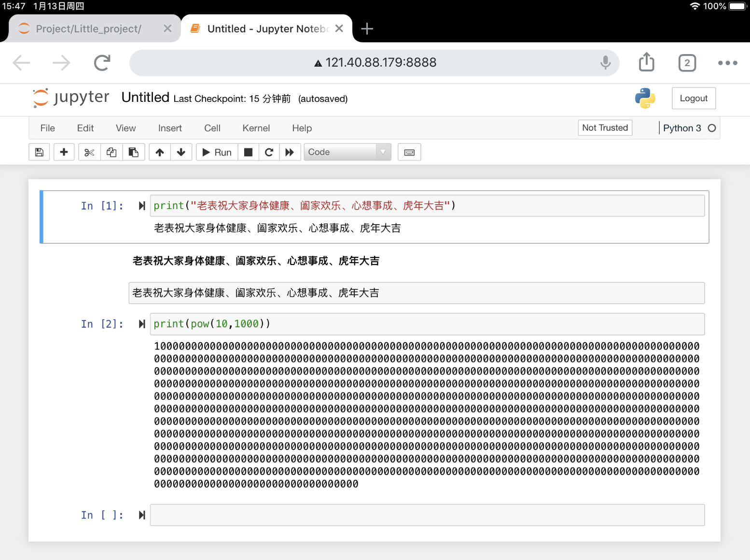
Task: Open the Cell menu
Action: [x=212, y=128]
